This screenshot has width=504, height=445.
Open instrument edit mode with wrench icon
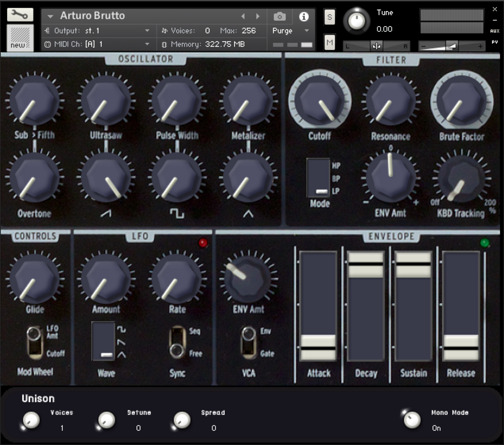click(20, 15)
